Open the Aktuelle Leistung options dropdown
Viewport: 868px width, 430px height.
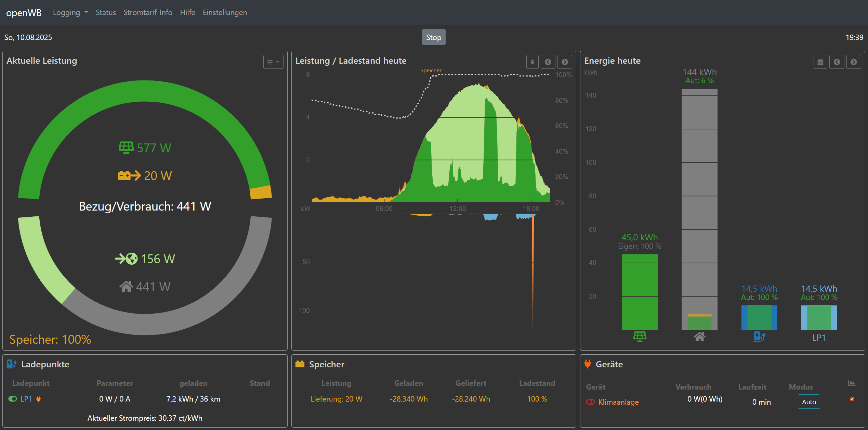[x=273, y=62]
